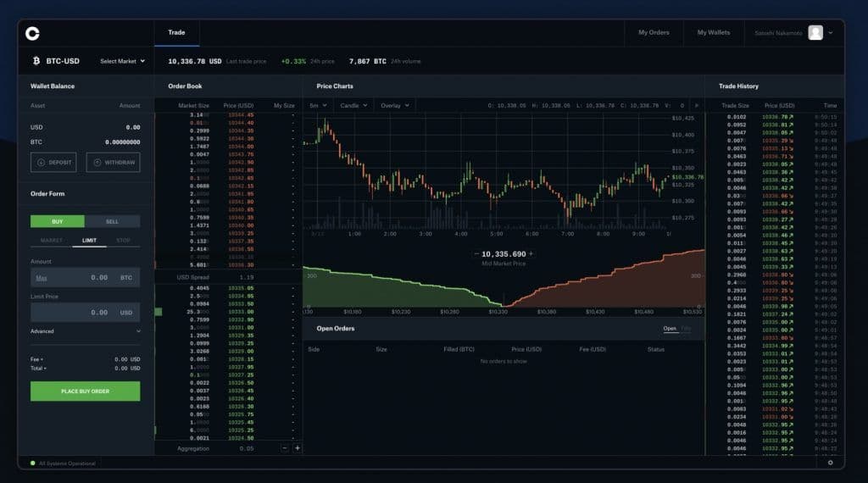The height and width of the screenshot is (483, 868).
Task: Show Fills in Open Orders panel
Action: click(686, 328)
